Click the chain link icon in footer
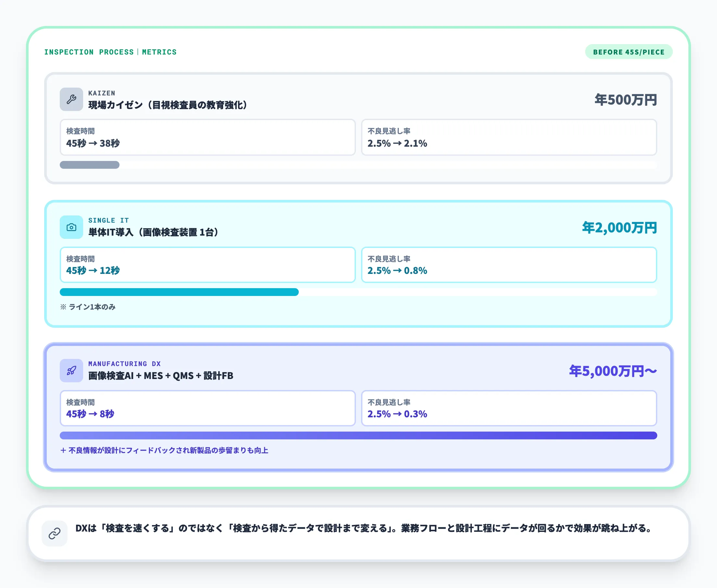 (54, 533)
